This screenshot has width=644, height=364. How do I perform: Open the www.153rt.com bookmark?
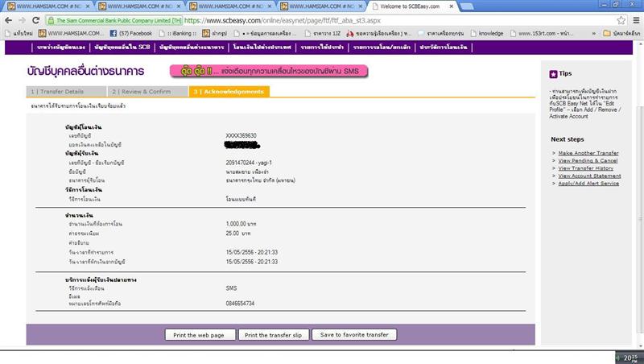click(x=541, y=33)
